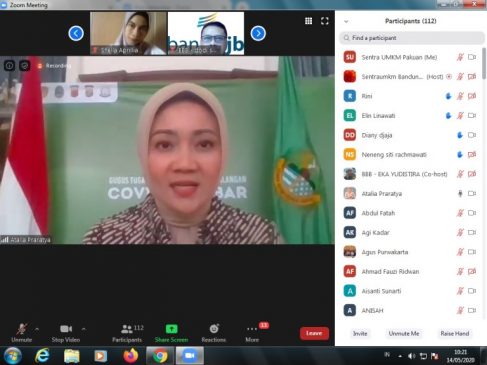This screenshot has height=365, width=487.
Task: Show next video thumbnails with right arrow
Action: tap(258, 33)
